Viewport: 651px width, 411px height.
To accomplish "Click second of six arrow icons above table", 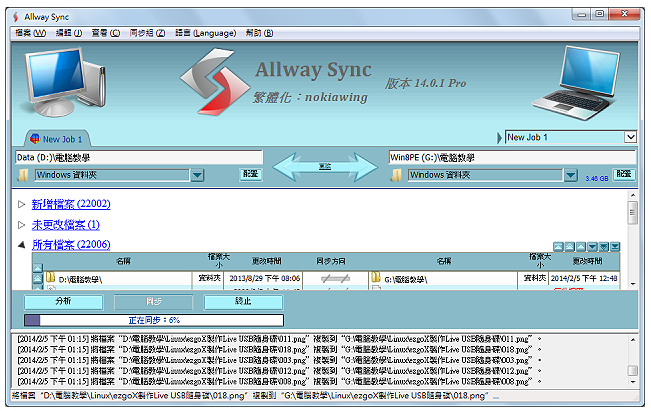I will (570, 247).
